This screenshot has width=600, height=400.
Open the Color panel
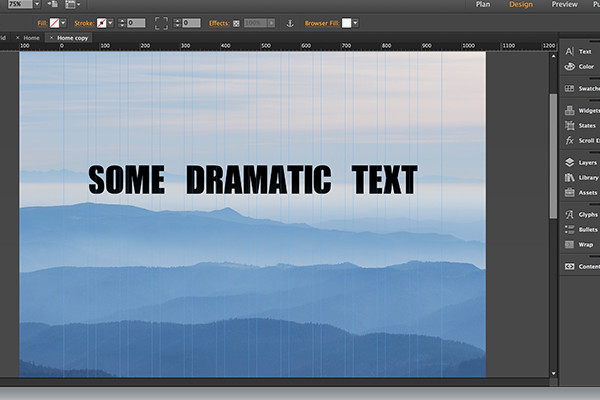coord(579,67)
